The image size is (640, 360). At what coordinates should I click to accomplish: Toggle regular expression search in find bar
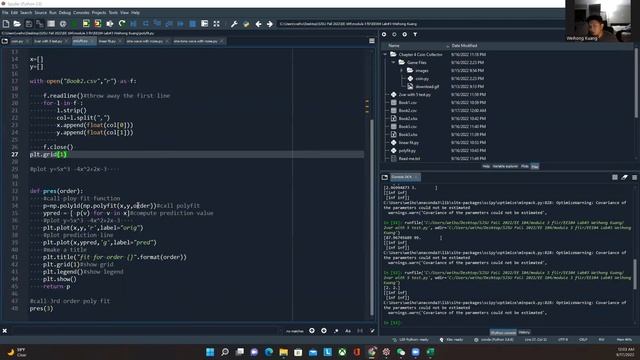[336, 331]
